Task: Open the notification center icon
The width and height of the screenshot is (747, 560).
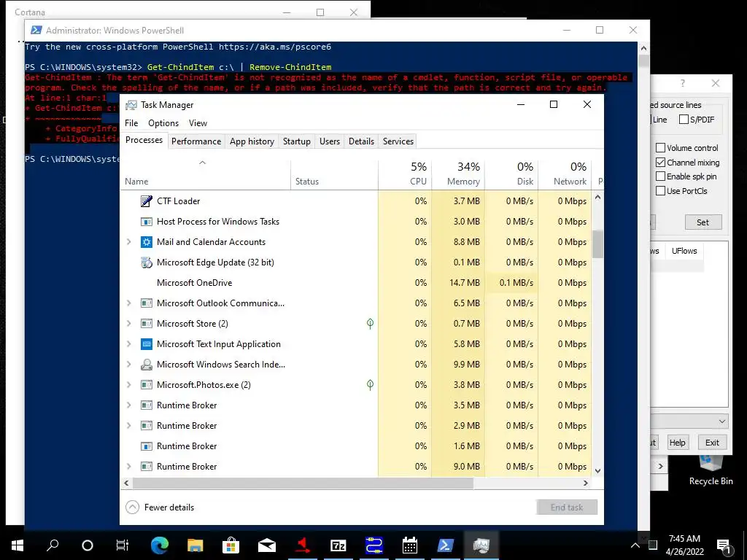Action: (724, 545)
